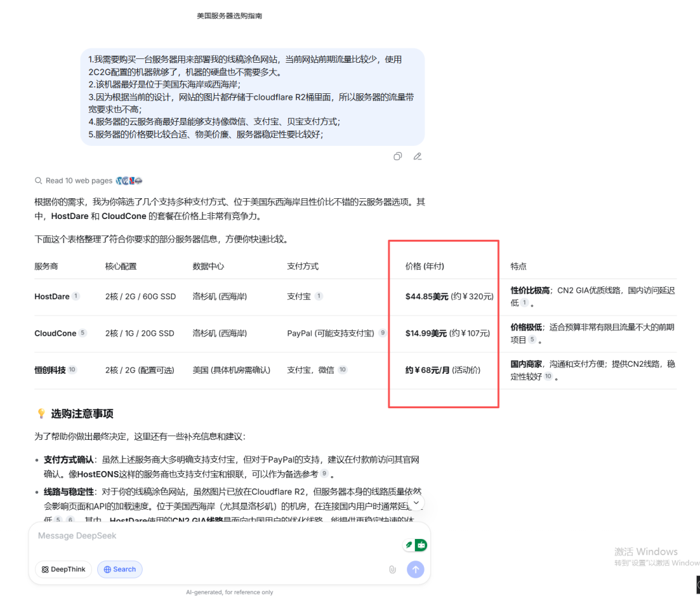Toggle the DeepThink mode button

tap(64, 569)
